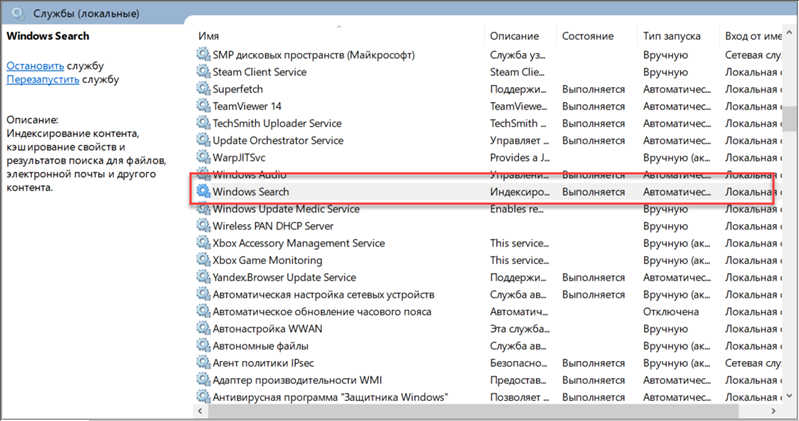799x421 pixels.
Task: Select the Windows Search service name
Action: (250, 192)
